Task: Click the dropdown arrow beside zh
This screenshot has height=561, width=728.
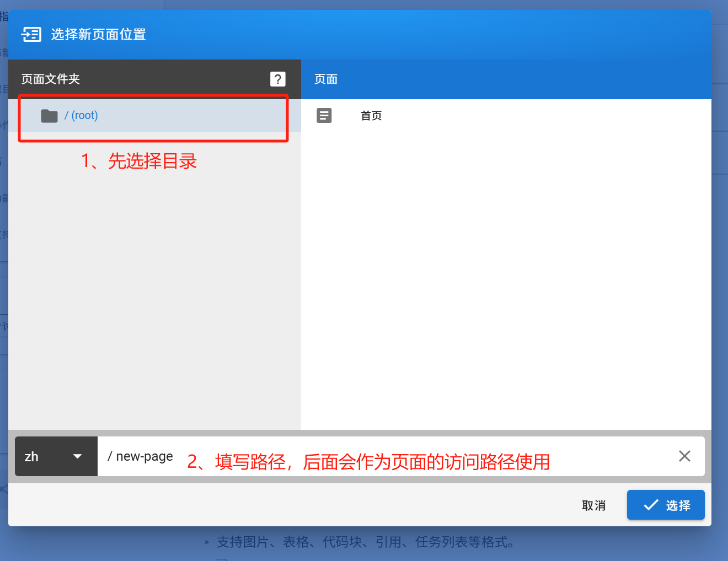Action: tap(77, 456)
